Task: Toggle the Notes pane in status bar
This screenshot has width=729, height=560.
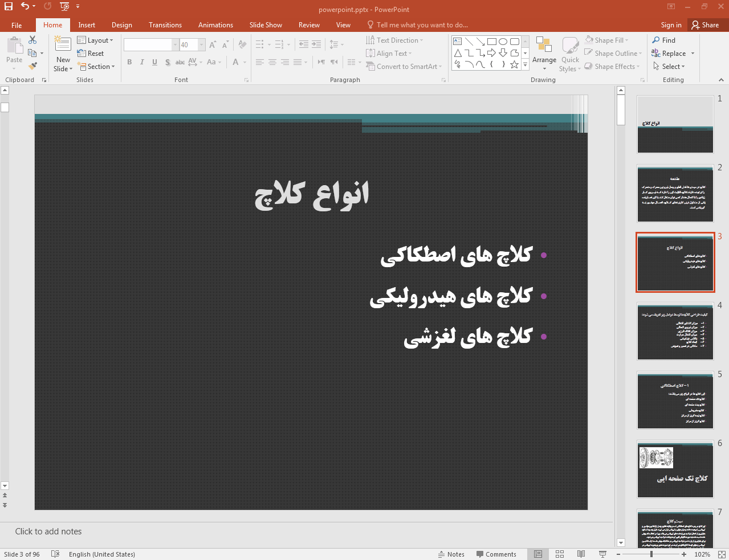Action: pos(451,554)
